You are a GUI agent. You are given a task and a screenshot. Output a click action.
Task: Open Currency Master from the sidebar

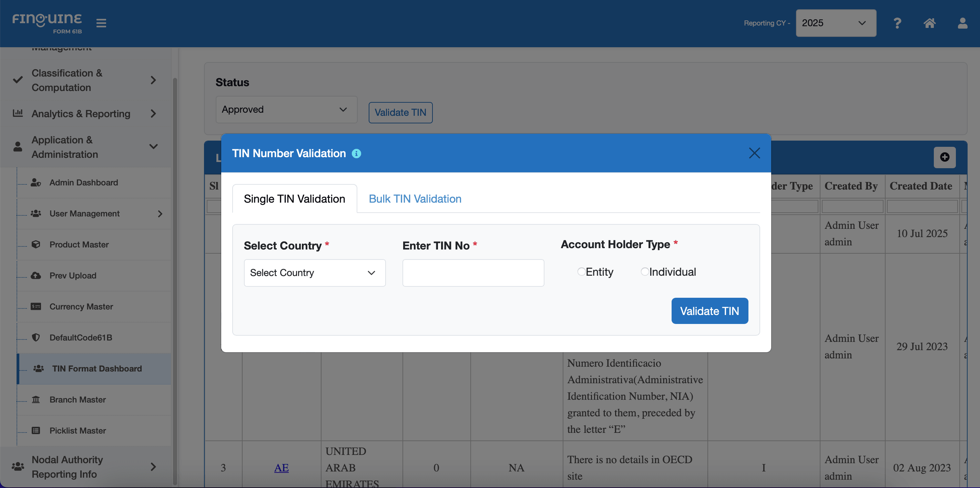[81, 307]
